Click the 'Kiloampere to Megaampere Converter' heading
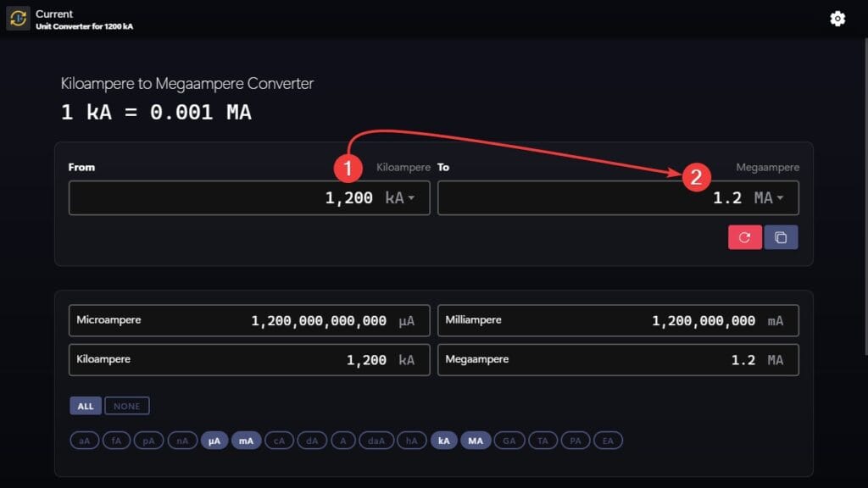 [x=187, y=84]
